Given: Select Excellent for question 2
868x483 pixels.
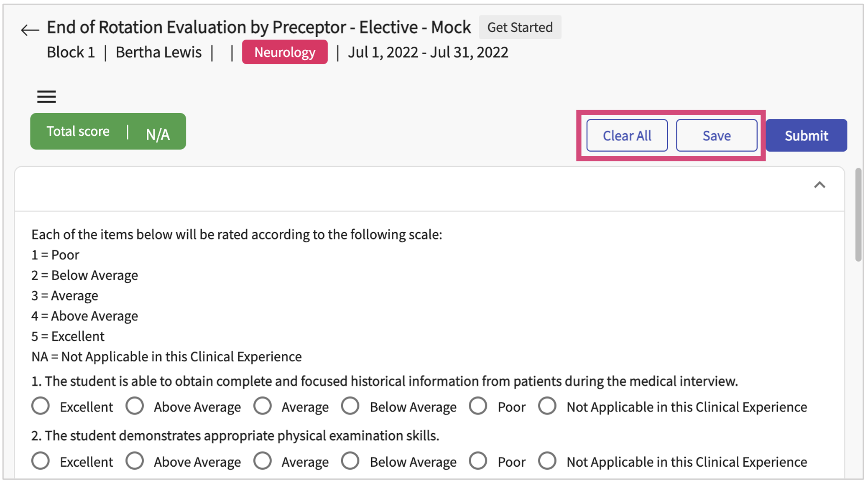Looking at the screenshot, I should pos(41,461).
